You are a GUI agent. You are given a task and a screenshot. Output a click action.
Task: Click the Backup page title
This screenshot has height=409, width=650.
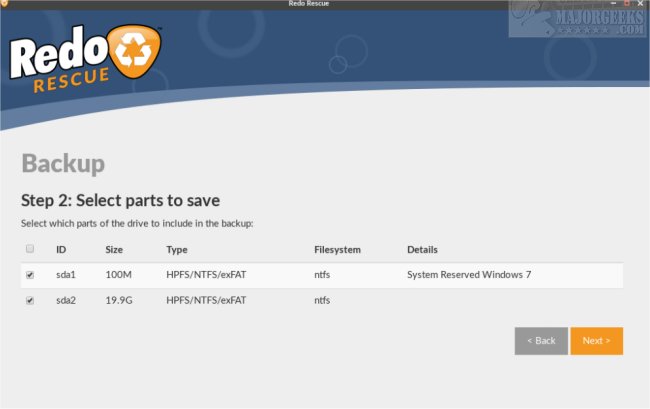coord(63,164)
